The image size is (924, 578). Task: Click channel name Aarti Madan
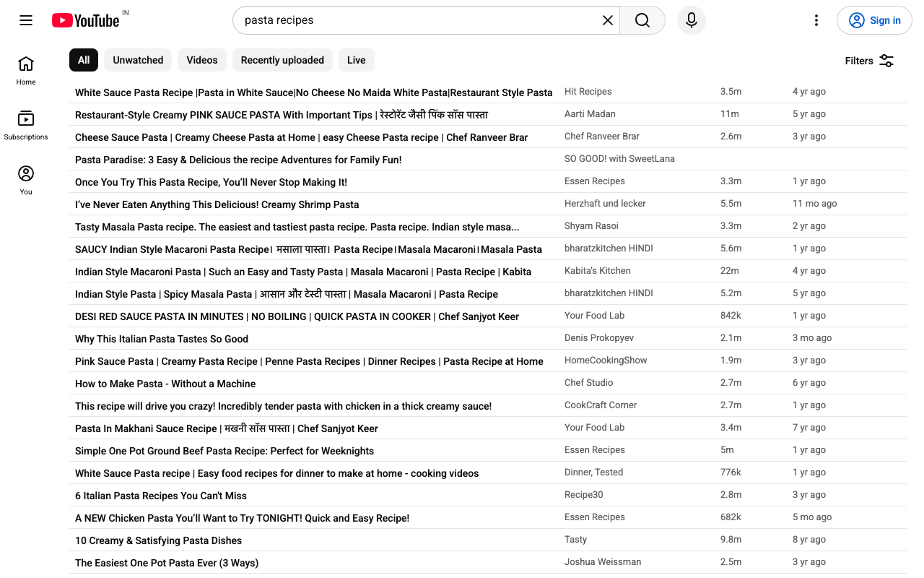tap(590, 114)
